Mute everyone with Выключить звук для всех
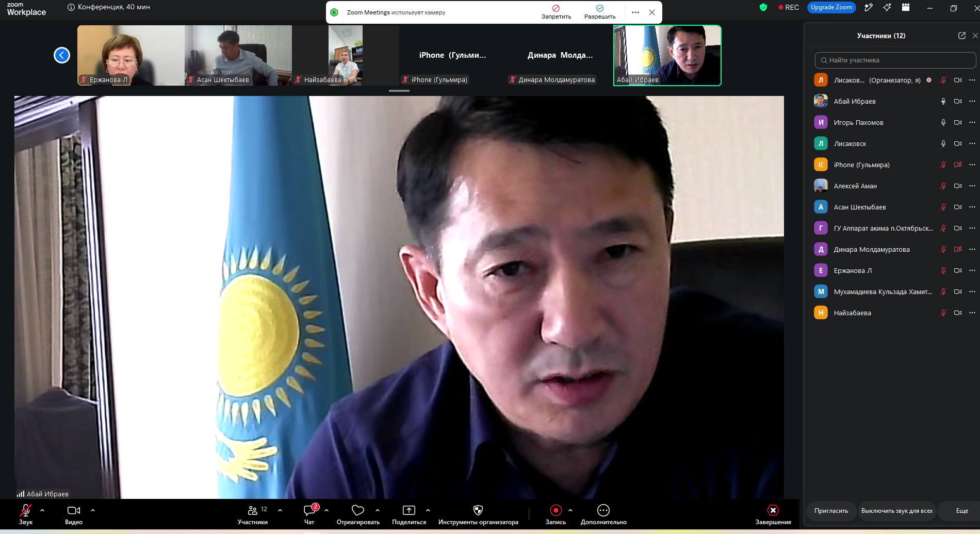Image resolution: width=980 pixels, height=534 pixels. click(x=897, y=511)
